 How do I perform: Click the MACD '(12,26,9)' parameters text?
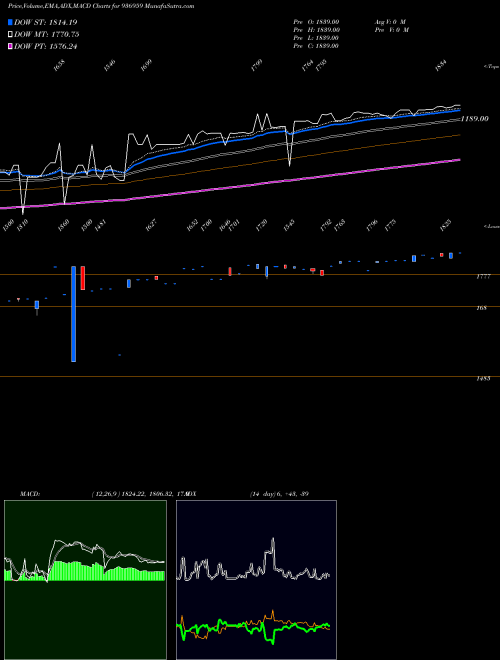coord(105,494)
